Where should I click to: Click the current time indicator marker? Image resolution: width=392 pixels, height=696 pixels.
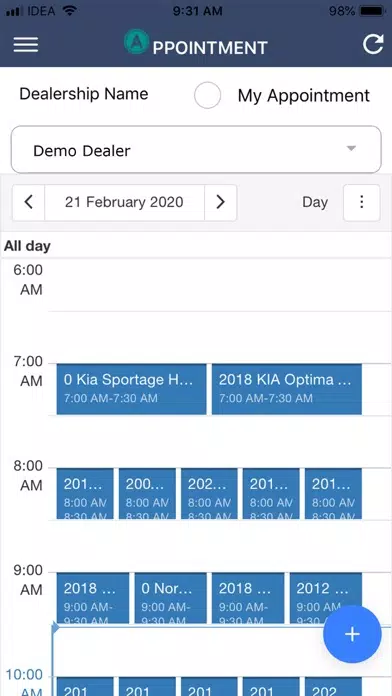tap(55, 627)
